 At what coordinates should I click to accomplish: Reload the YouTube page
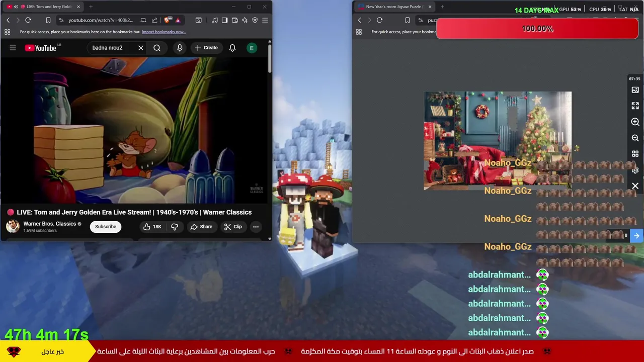click(x=28, y=20)
